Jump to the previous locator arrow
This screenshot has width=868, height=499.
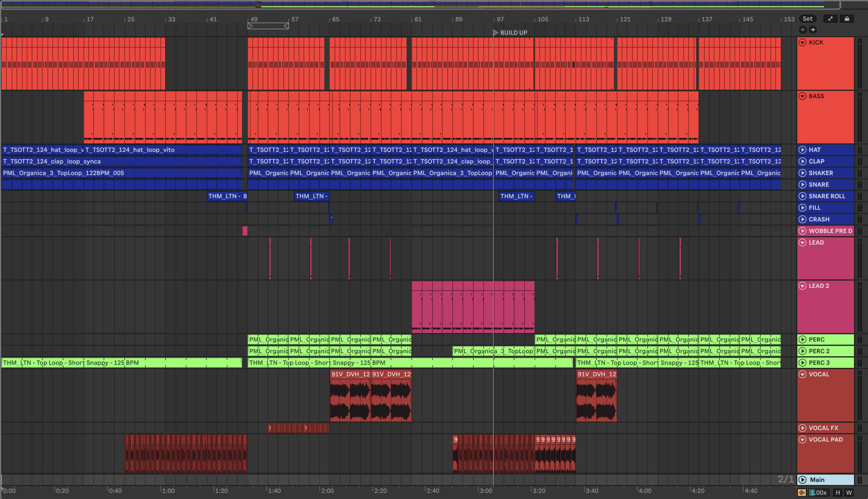point(803,30)
